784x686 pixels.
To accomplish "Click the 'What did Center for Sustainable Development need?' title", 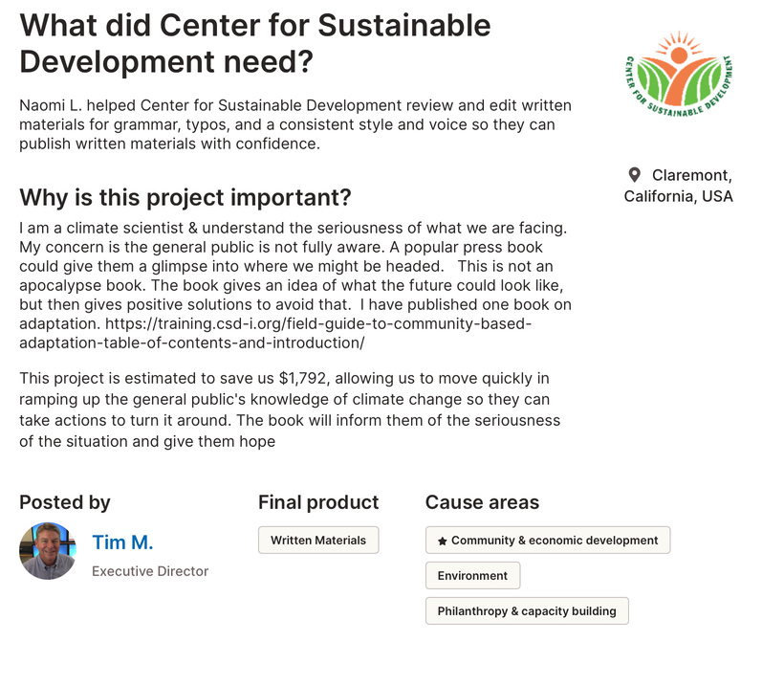I will click(255, 43).
